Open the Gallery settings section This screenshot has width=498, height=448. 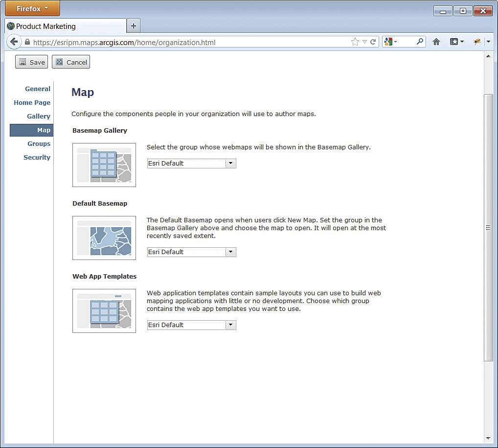point(39,117)
